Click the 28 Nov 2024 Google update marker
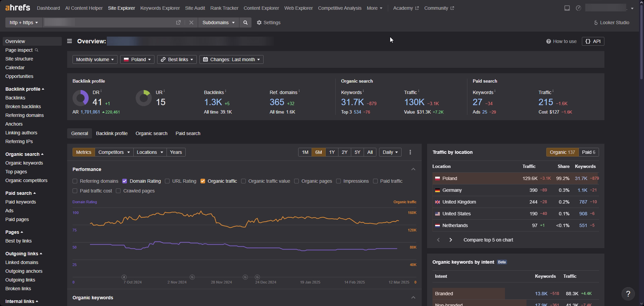Viewport: 644px width, 306px height. tap(245, 277)
